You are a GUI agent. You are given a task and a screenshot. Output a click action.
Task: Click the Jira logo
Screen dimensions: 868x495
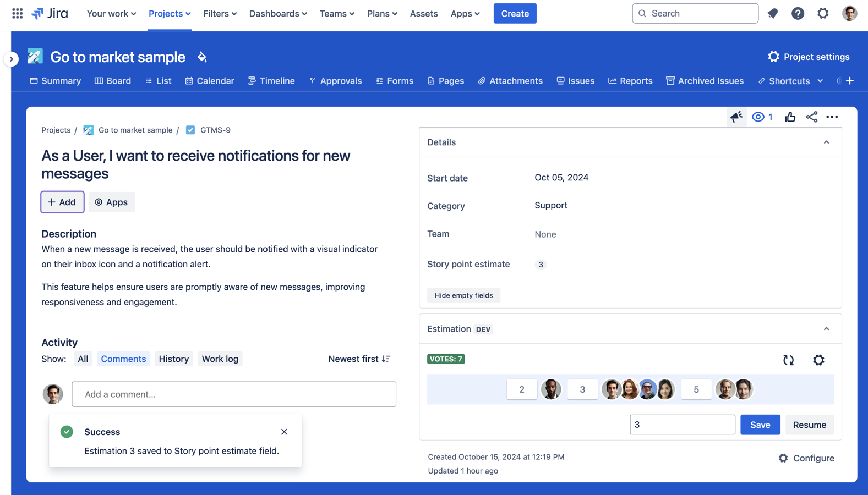50,13
